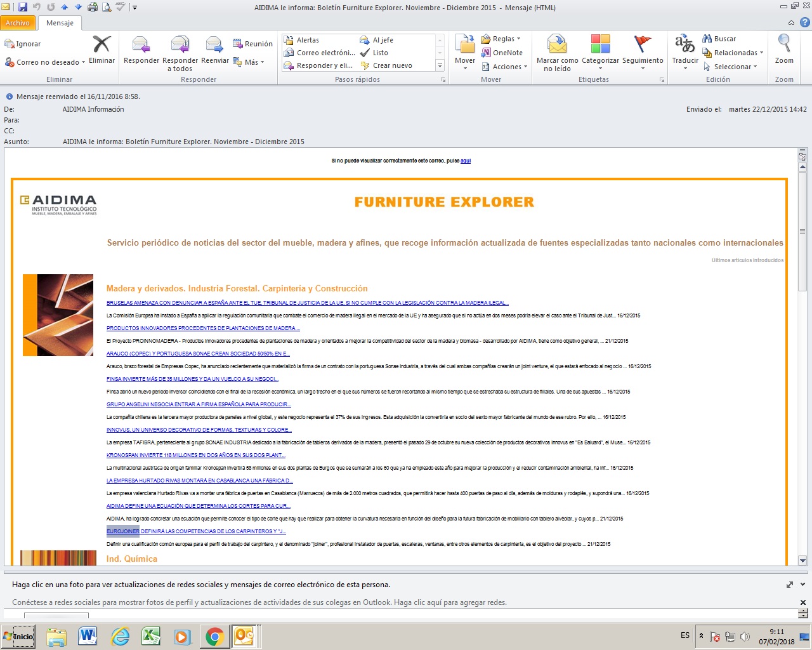The image size is (812, 650).
Task: Select Responder y eliminar quick step
Action: pyautogui.click(x=318, y=65)
